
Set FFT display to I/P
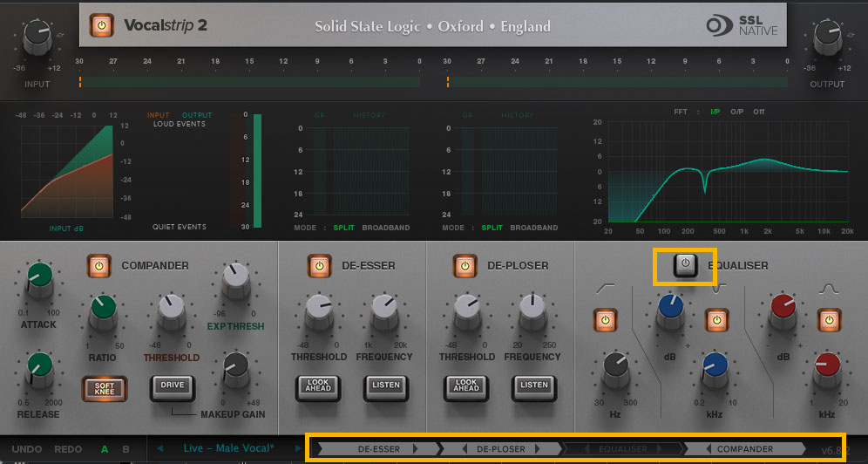(x=715, y=112)
